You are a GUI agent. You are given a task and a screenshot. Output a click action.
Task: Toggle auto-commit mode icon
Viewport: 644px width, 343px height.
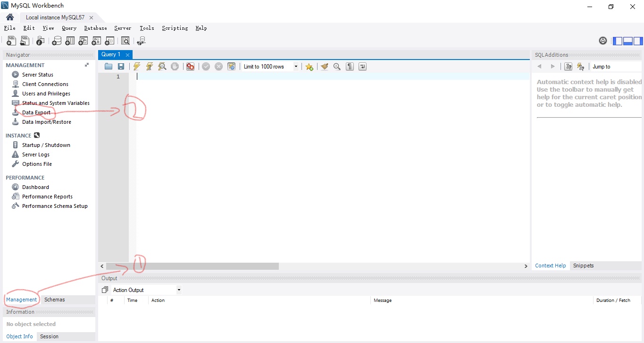[x=231, y=67]
